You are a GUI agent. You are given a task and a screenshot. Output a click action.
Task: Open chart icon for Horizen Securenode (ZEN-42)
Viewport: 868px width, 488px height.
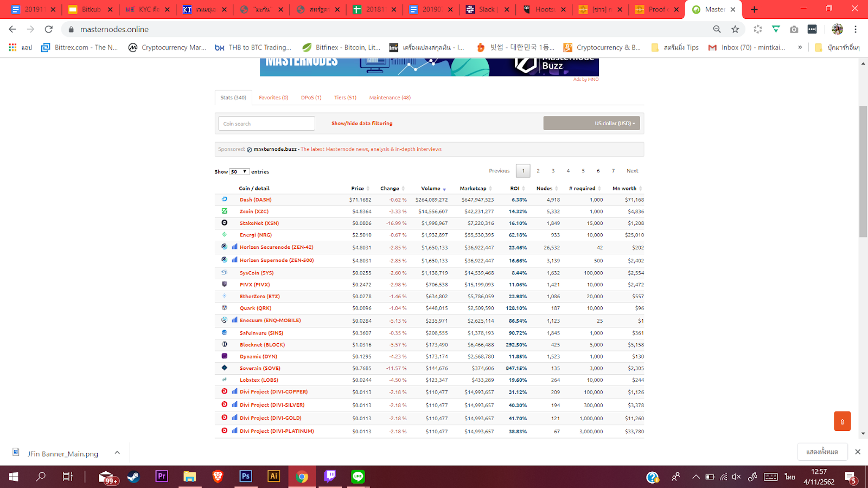[x=234, y=247]
